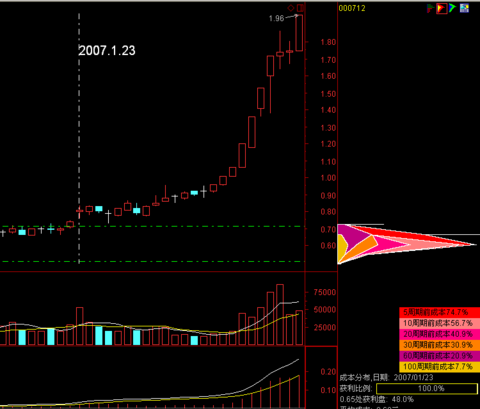Screen dimensions: 480x409
Task: Click the 2007.1.23 chart annotation label
Action: [107, 51]
